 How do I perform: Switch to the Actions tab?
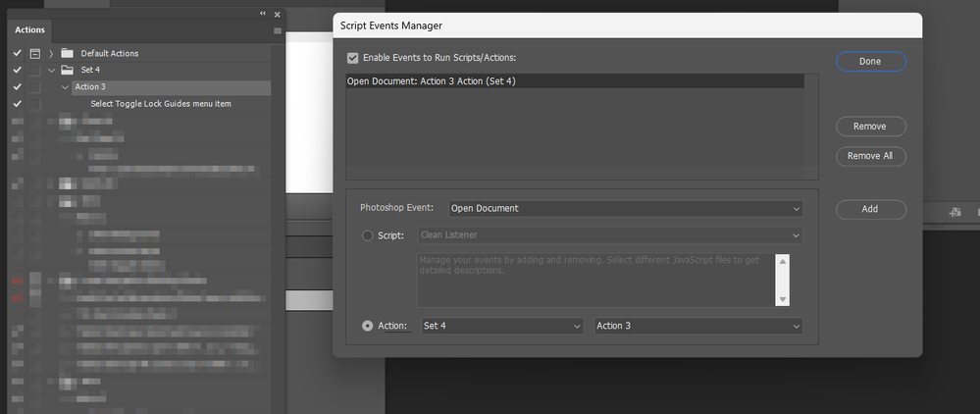[x=30, y=31]
